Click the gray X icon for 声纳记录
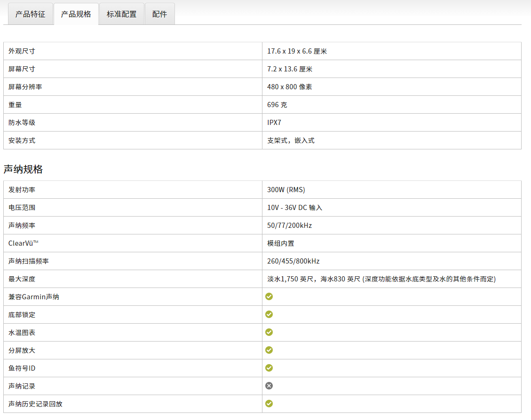Screen dimensions: 531x420 coord(269,386)
